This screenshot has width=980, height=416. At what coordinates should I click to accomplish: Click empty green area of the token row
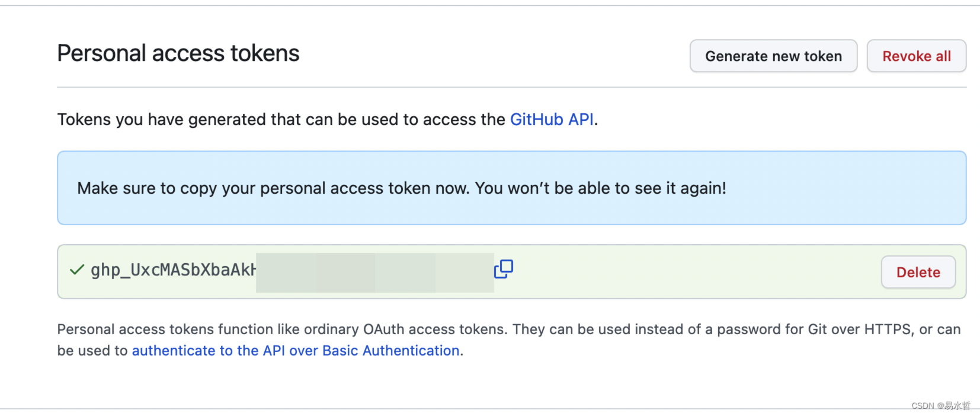coord(693,272)
